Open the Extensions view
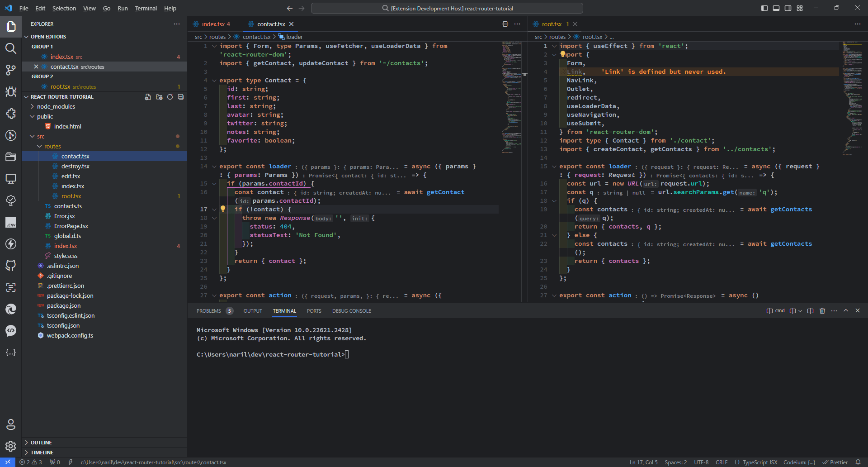 click(x=11, y=114)
